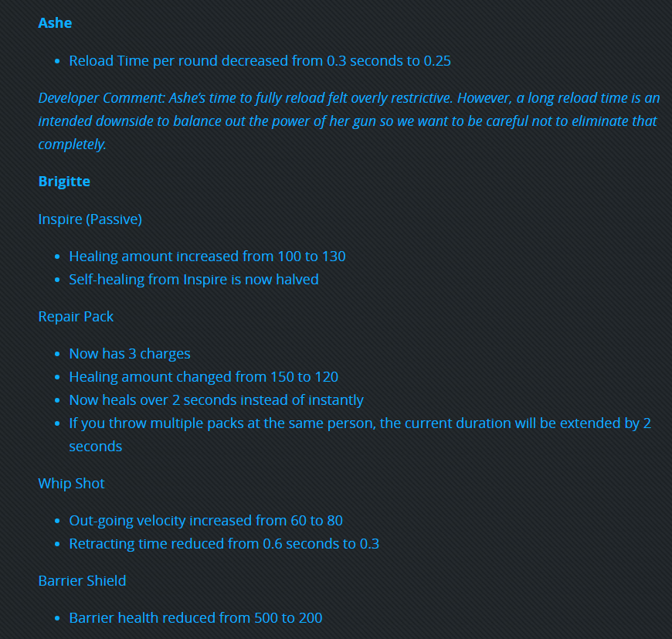Click the word 'completely.' ending the developer comment
The height and width of the screenshot is (639, 672).
coord(72,144)
